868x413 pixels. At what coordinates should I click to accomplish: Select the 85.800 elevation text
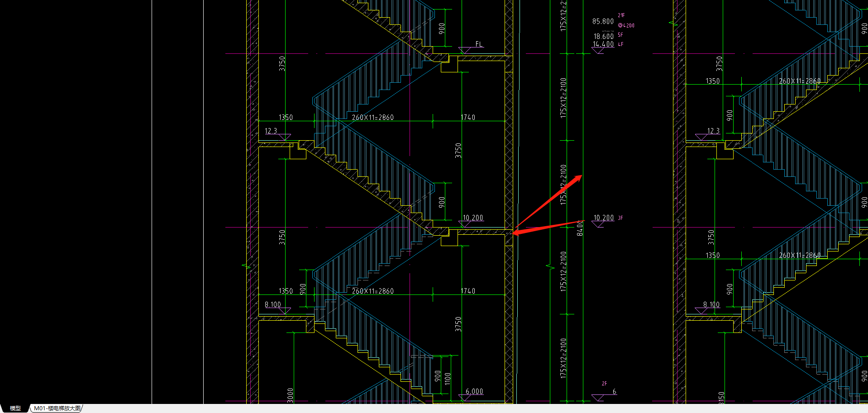coord(603,21)
